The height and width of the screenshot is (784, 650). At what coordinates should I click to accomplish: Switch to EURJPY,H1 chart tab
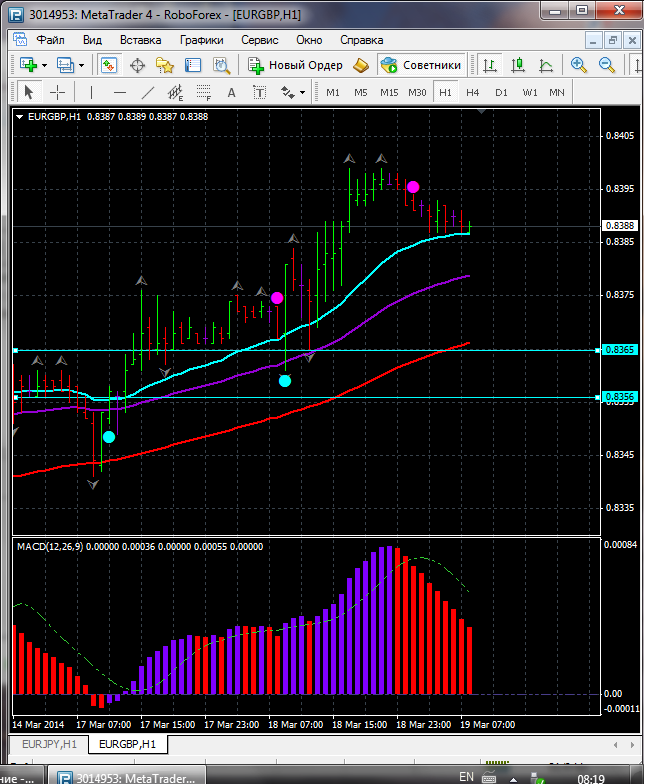coord(49,744)
